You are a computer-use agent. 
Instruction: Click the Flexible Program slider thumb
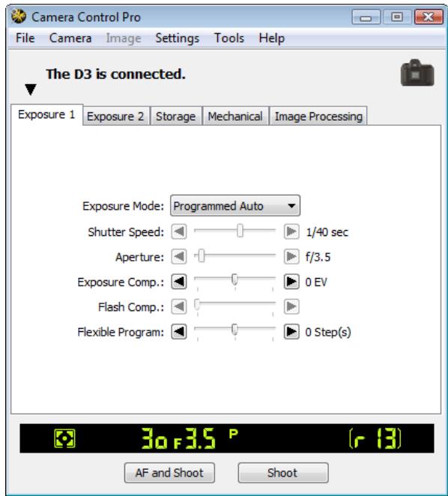coord(234,330)
